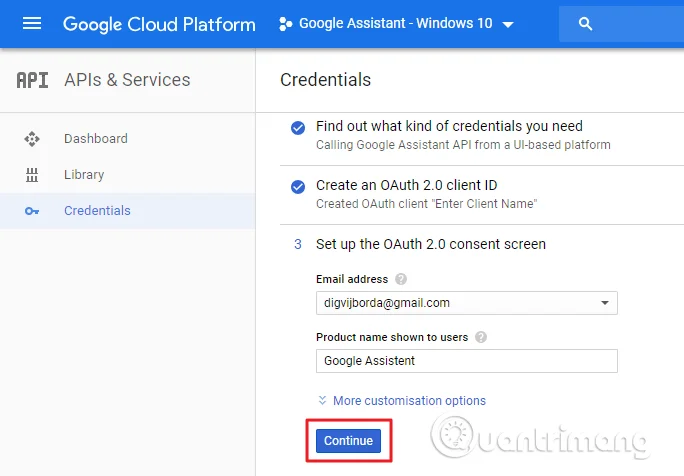Open the Email address dropdown
Screen dimensions: 684x476
click(x=467, y=303)
